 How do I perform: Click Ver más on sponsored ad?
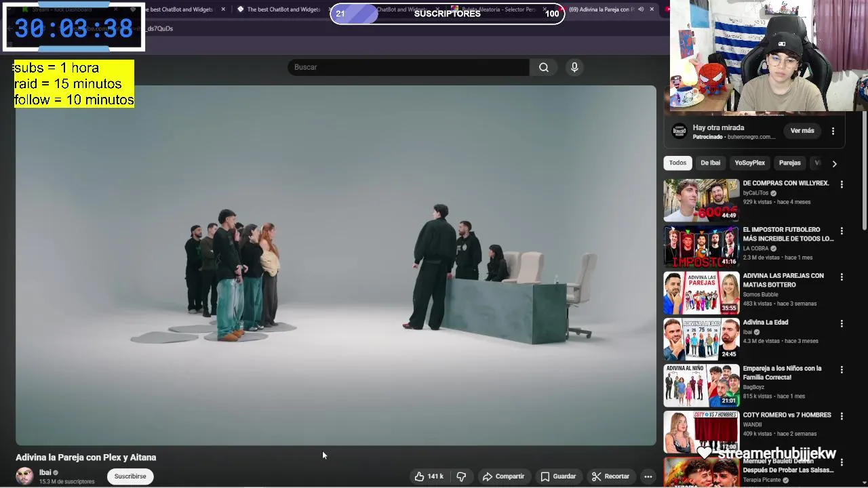(802, 131)
